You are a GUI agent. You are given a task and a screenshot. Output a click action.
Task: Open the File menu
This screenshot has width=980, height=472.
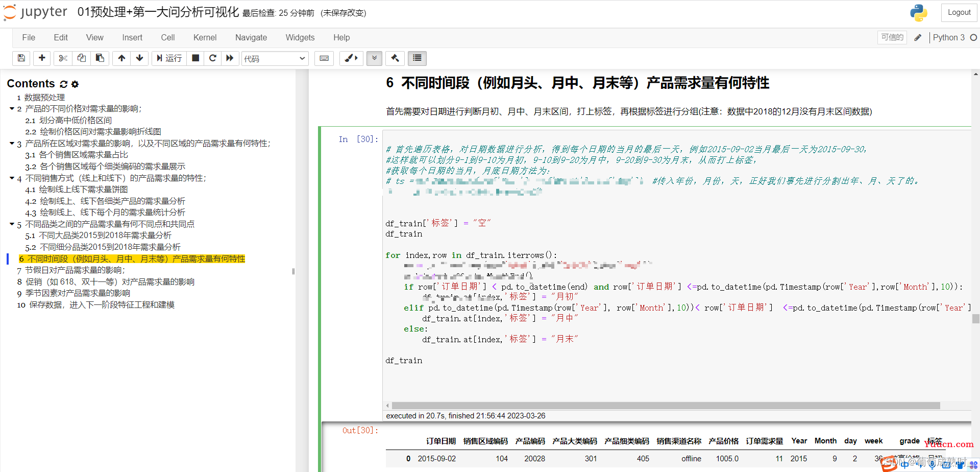[29, 37]
